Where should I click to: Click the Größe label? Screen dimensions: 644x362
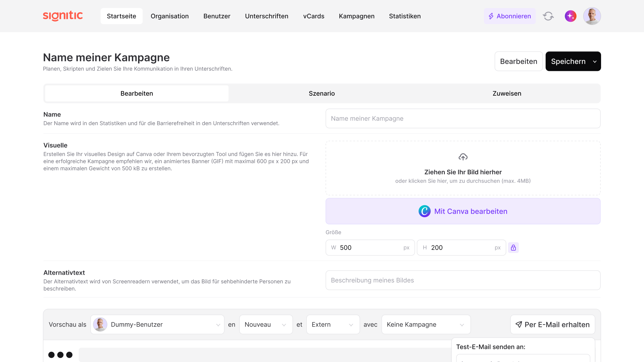[333, 232]
